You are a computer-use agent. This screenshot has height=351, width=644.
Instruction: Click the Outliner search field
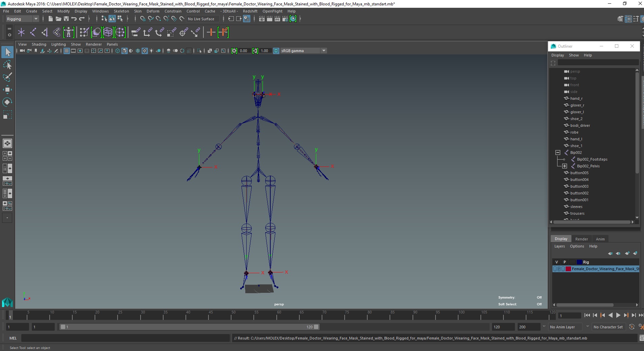[x=598, y=63]
